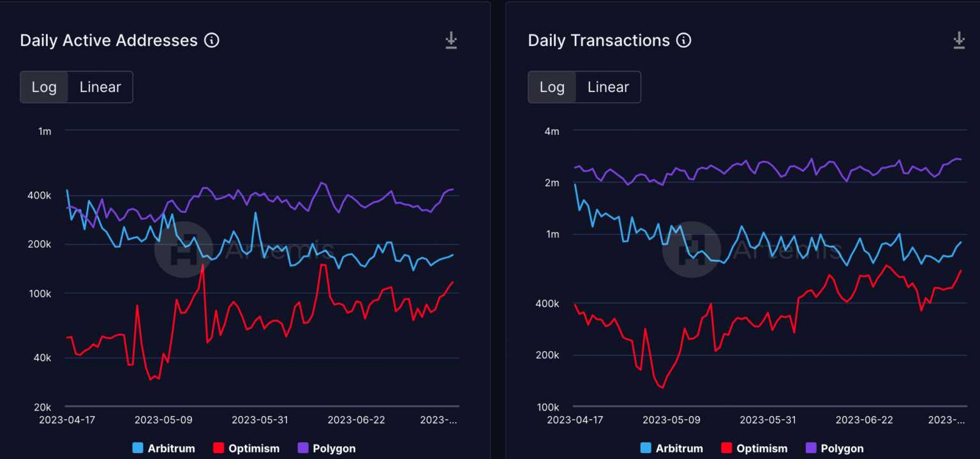Select Log scale for Daily Transactions
Image resolution: width=980 pixels, height=459 pixels.
(552, 87)
